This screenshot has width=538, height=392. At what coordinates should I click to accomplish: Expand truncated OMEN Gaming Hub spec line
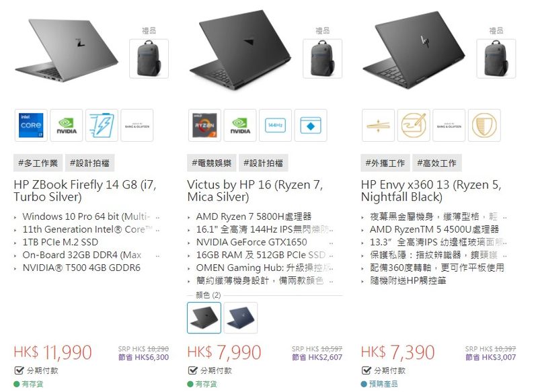tap(331, 268)
